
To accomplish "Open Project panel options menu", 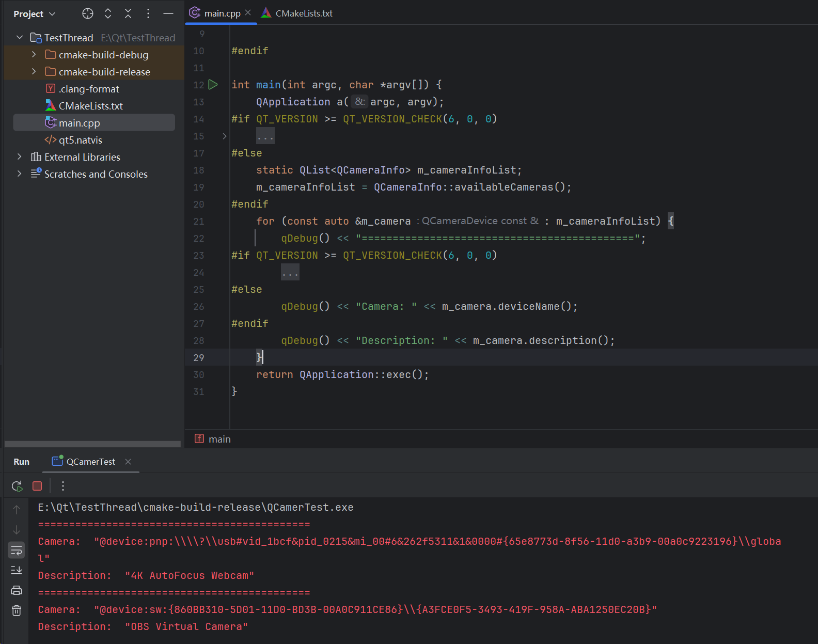I will (148, 14).
